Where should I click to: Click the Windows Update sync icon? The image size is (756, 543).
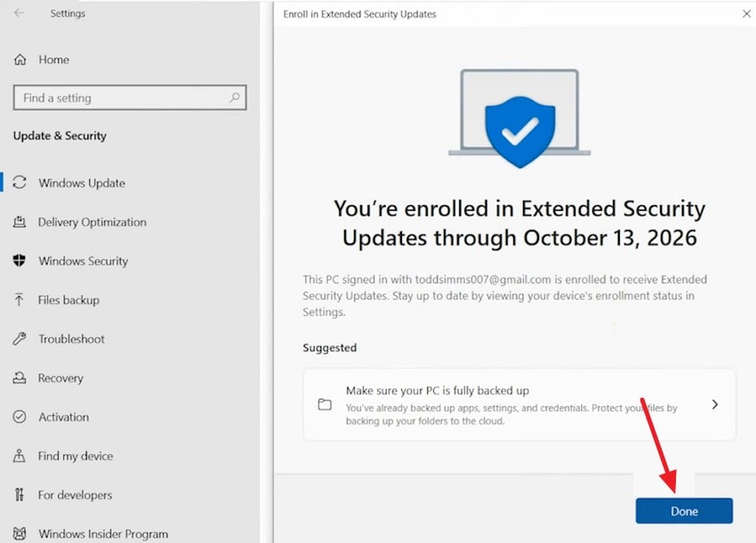(x=20, y=182)
